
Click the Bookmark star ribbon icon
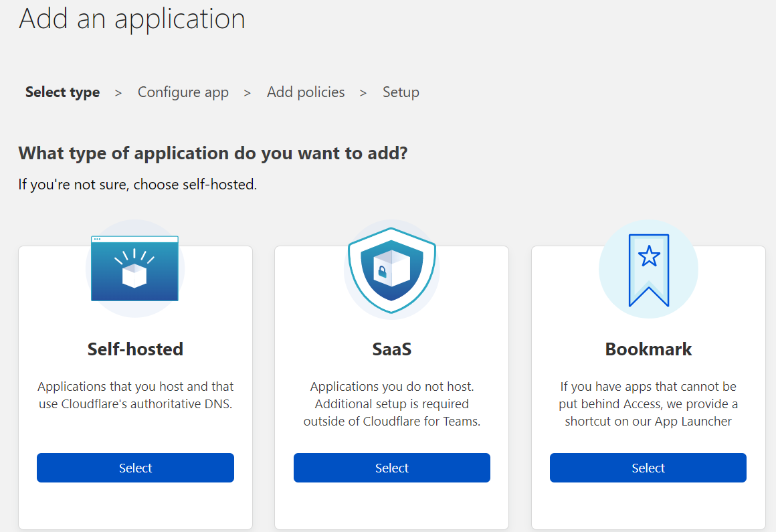click(648, 270)
